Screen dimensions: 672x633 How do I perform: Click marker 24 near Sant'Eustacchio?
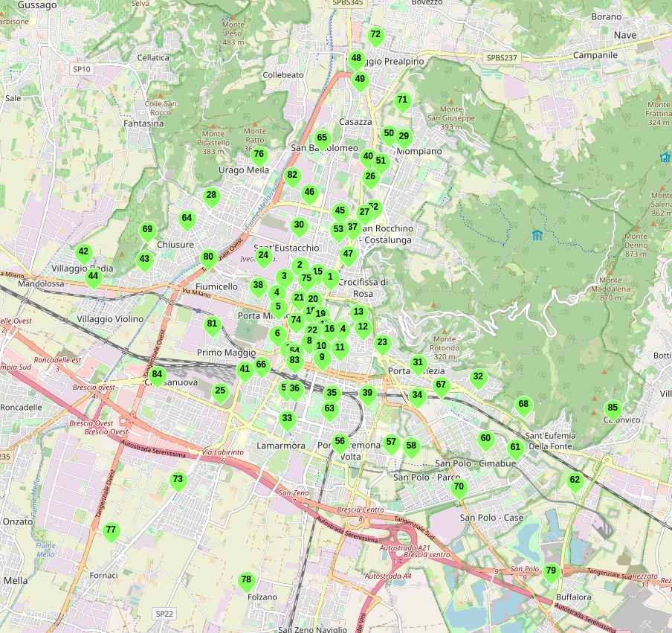pos(264,258)
